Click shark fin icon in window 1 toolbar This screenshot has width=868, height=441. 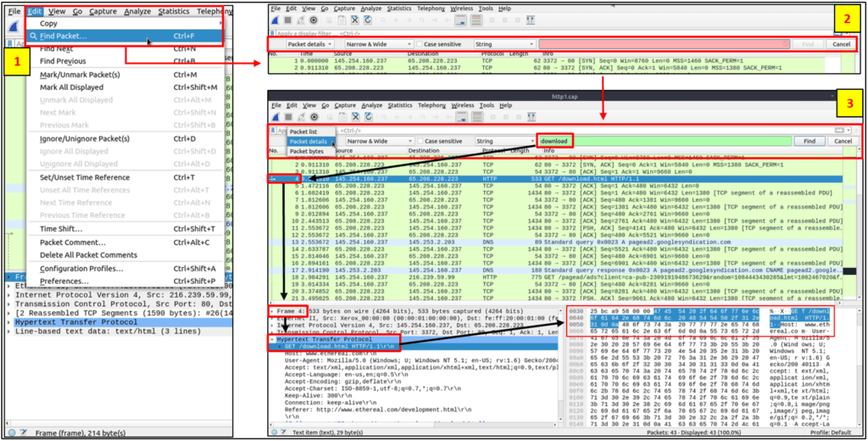tap(15, 27)
